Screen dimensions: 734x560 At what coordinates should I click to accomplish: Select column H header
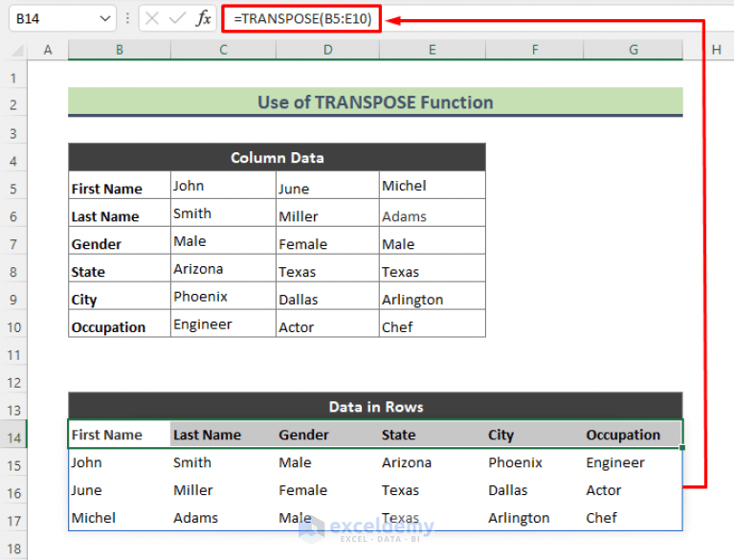[x=716, y=50]
